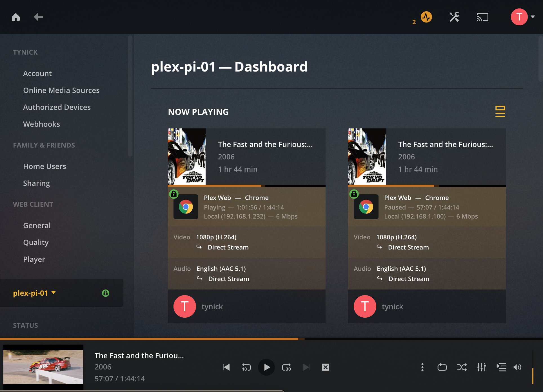Toggle repeat mode in playback controls
Screen dimensions: 543x392
coord(442,366)
